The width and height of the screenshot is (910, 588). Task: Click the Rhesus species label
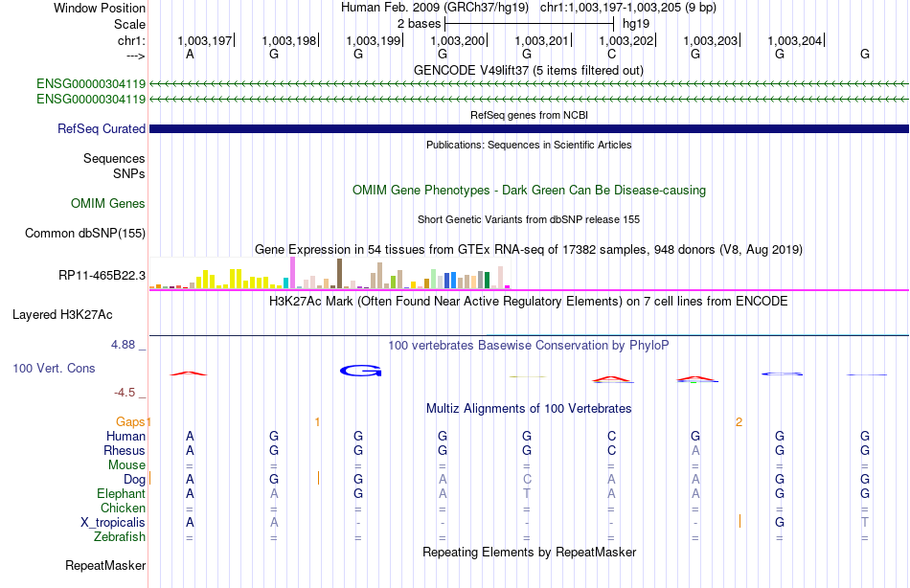[x=125, y=450]
